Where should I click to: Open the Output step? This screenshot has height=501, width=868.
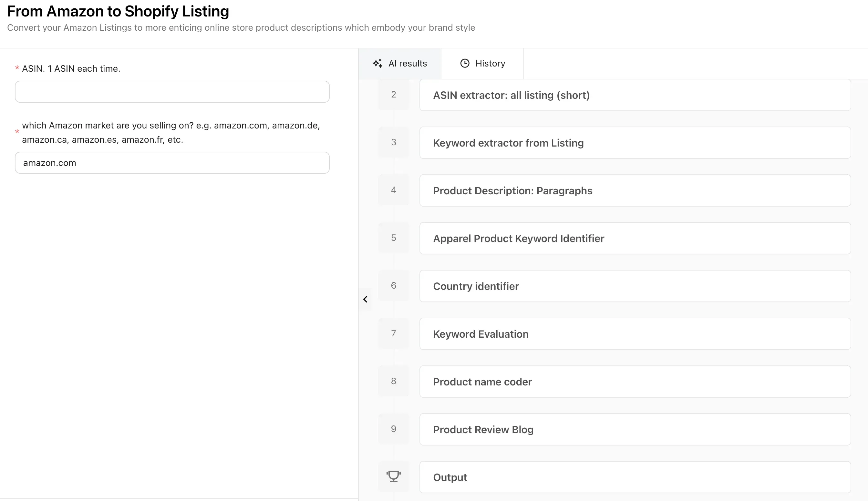click(635, 477)
